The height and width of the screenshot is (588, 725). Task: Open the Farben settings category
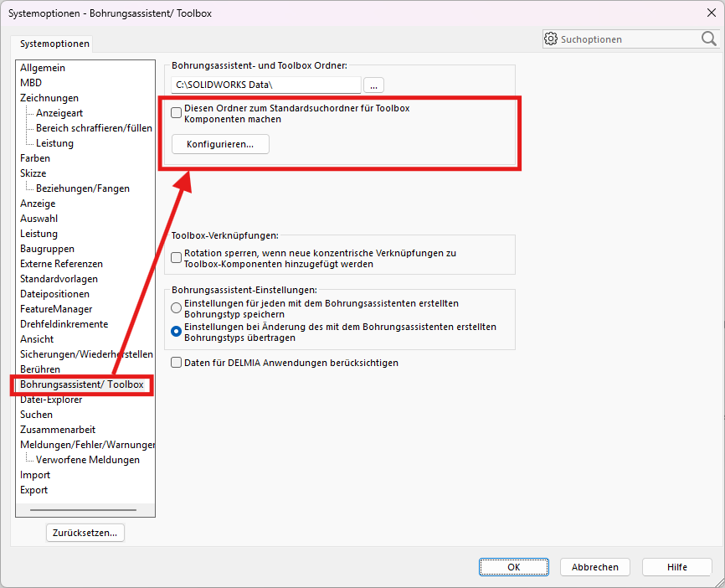pyautogui.click(x=35, y=158)
